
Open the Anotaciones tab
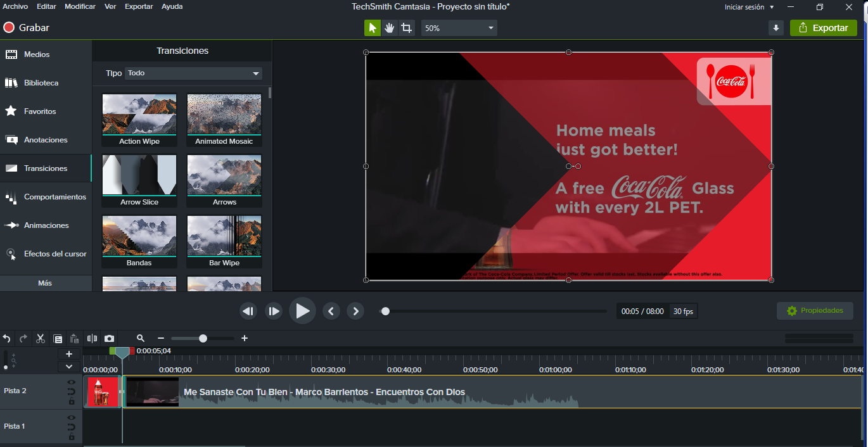tap(46, 140)
